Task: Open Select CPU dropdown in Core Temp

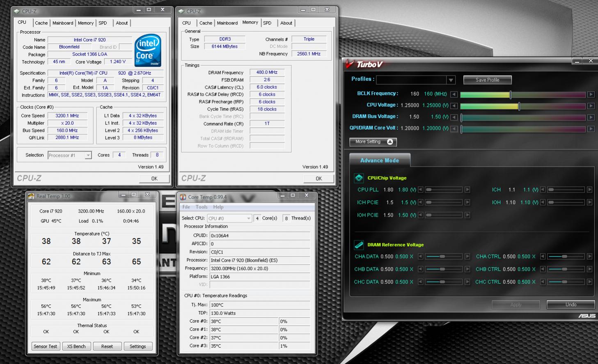Action: pyautogui.click(x=249, y=218)
